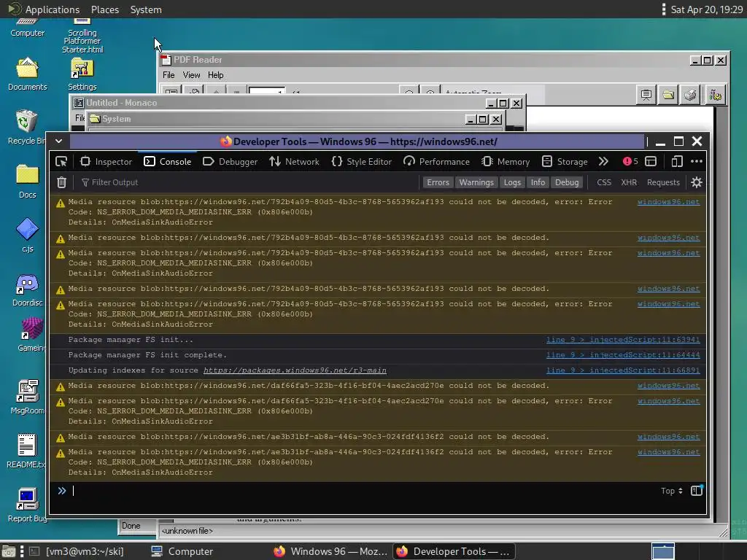747x560 pixels.
Task: Open the Recycle Bin desktop icon
Action: pyautogui.click(x=27, y=128)
